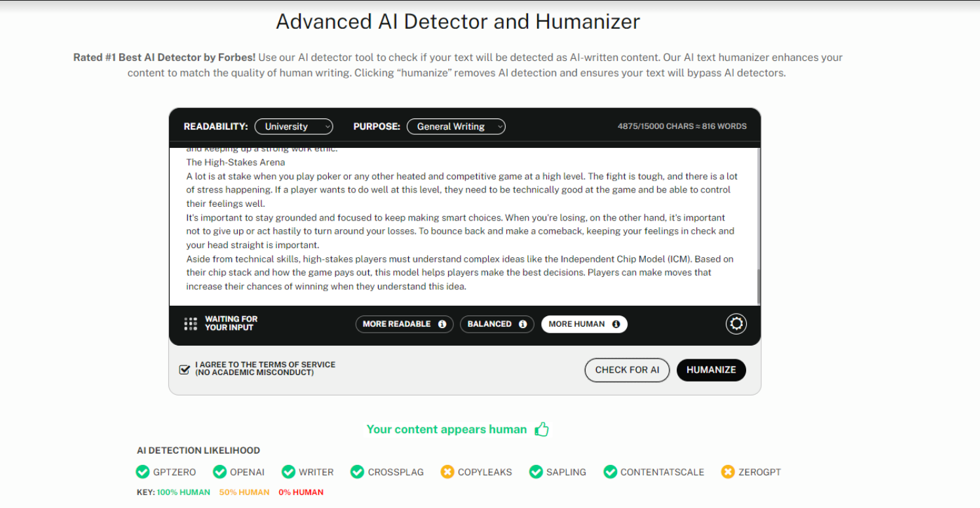This screenshot has height=508, width=980.
Task: Select the More Human mode
Action: [576, 324]
